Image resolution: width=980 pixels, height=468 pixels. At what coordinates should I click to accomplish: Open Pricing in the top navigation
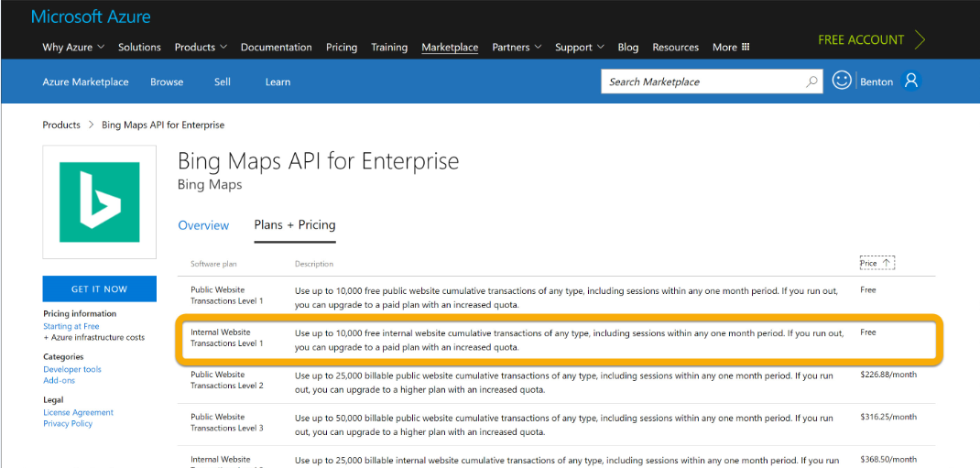point(342,48)
